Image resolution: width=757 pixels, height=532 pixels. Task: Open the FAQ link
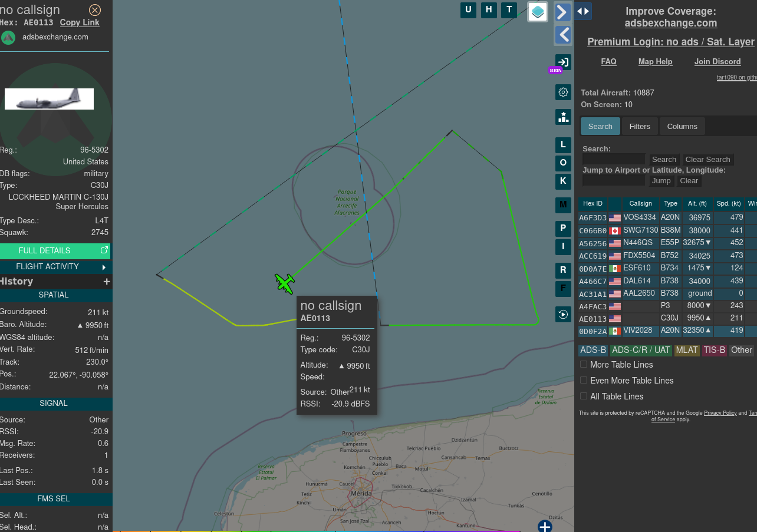608,61
